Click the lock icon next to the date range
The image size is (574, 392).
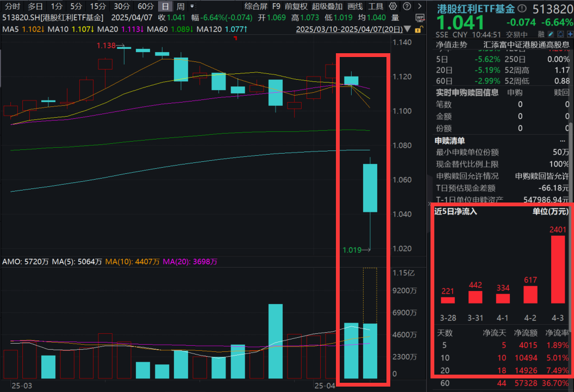click(419, 29)
